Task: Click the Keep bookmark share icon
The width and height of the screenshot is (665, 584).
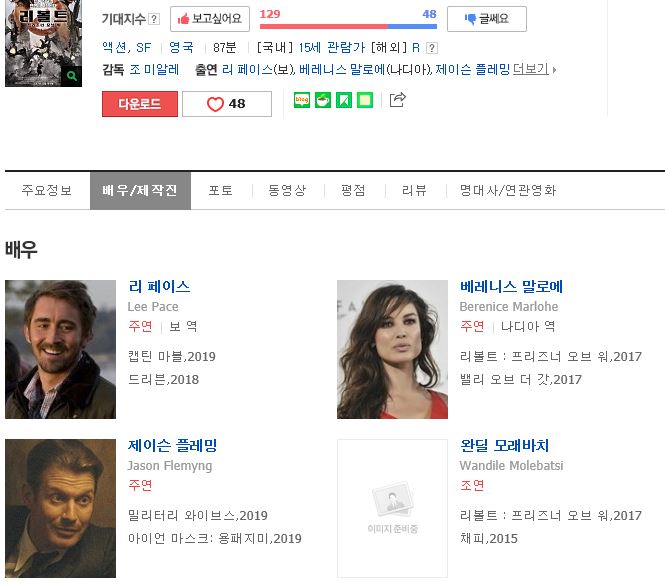Action: click(344, 100)
